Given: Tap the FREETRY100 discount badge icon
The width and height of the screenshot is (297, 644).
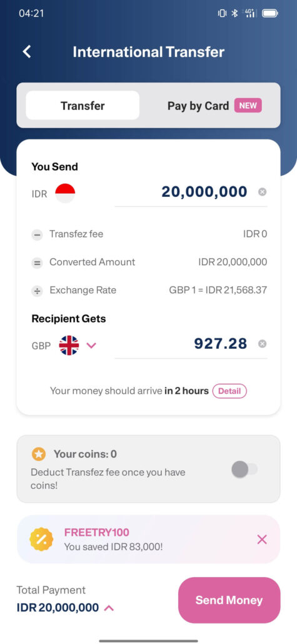Looking at the screenshot, I should [41, 539].
